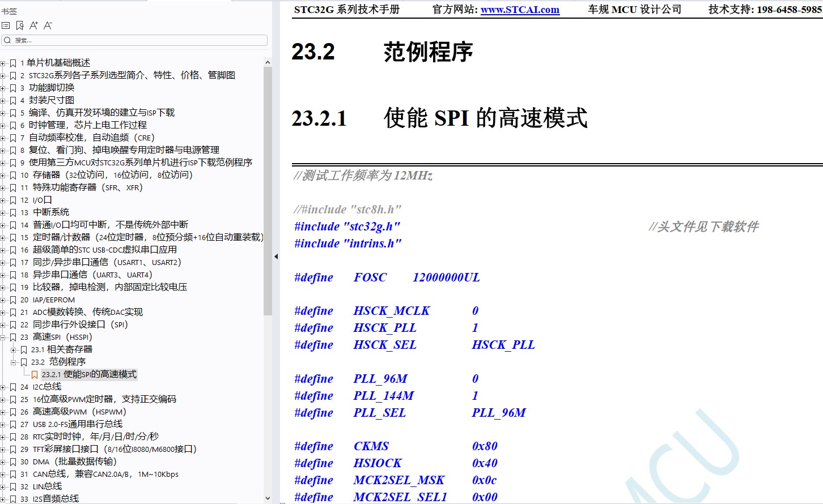Click bookmark icon beside 1 单片机基础概述
Screen dimensions: 823x504
pos(13,63)
